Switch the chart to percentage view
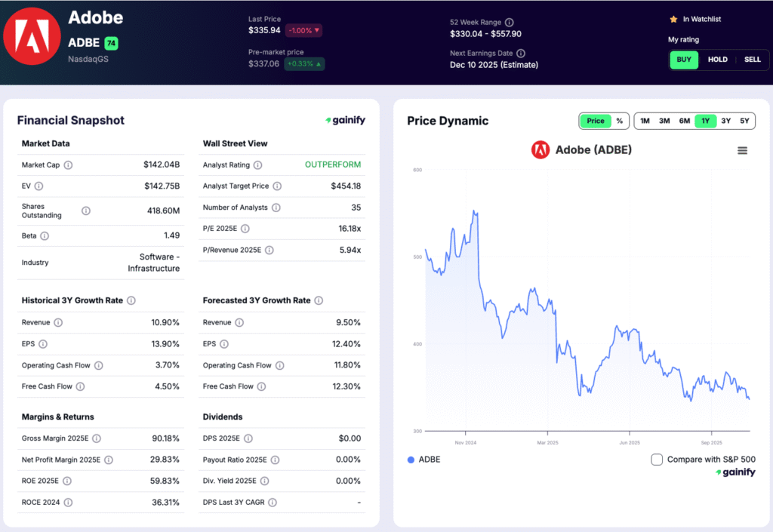 (619, 121)
